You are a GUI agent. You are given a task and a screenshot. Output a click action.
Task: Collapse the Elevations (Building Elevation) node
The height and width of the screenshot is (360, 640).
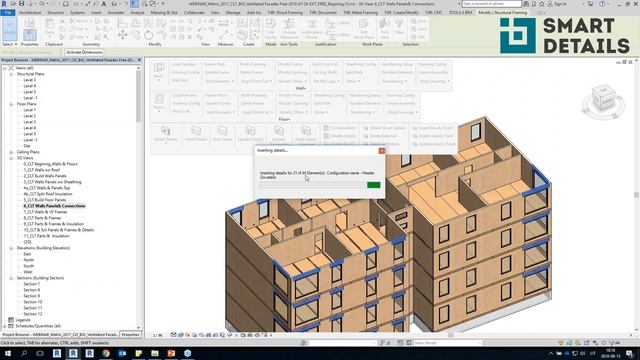pos(11,248)
